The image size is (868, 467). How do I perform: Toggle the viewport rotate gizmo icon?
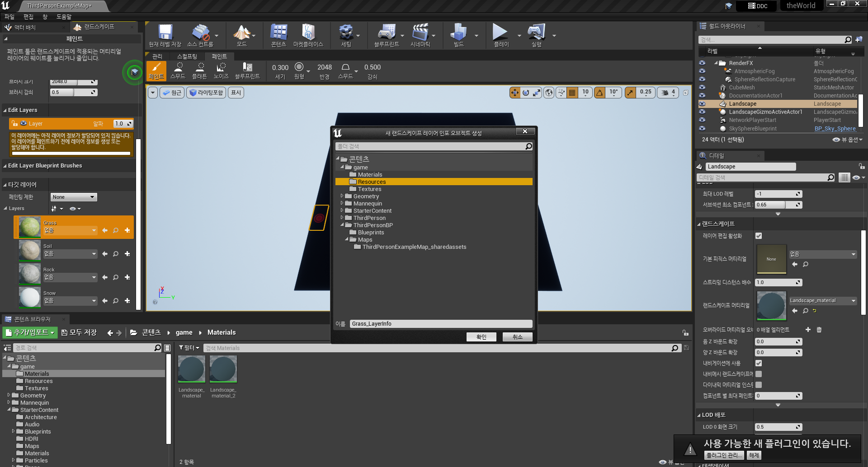tap(526, 93)
